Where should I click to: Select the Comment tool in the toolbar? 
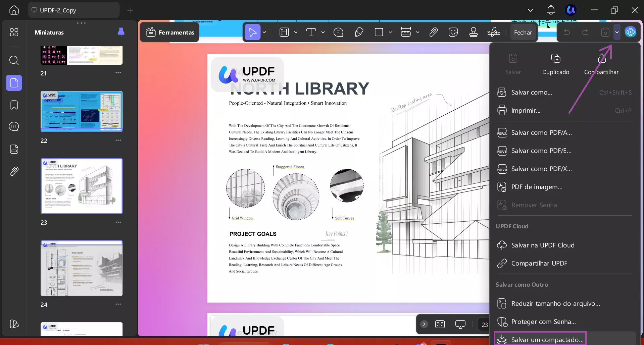339,32
